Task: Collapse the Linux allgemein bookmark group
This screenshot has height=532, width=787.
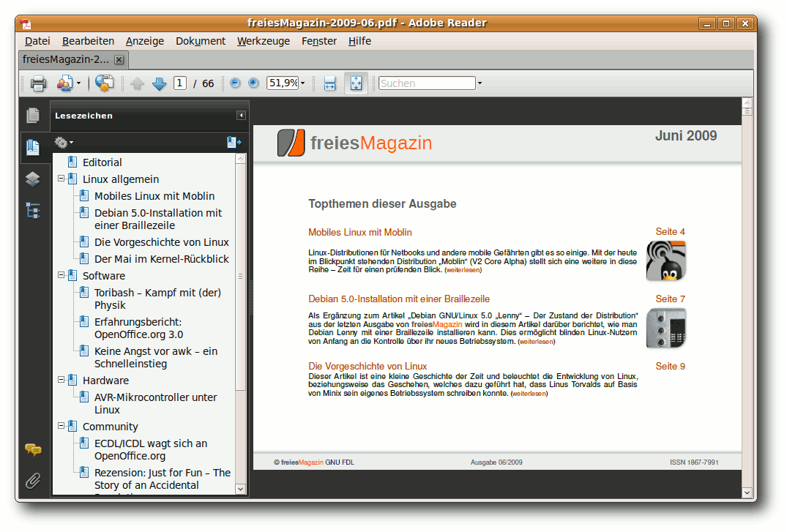Action: coord(61,178)
